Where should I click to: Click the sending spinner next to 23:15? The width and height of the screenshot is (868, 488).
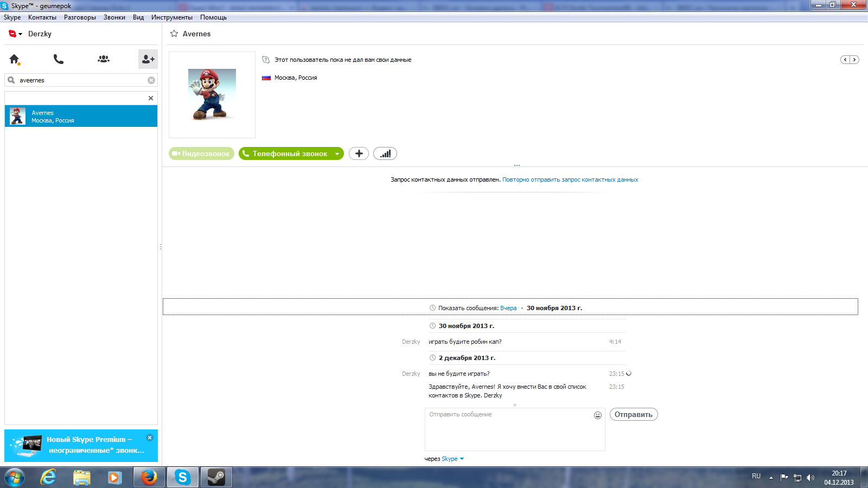[x=629, y=373]
